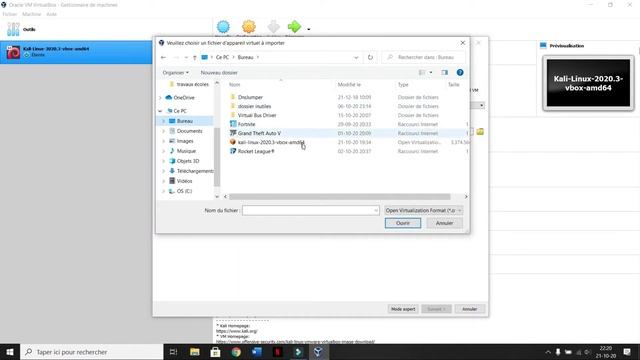
Task: Collapse the Ce PC tree node
Action: 160,111
